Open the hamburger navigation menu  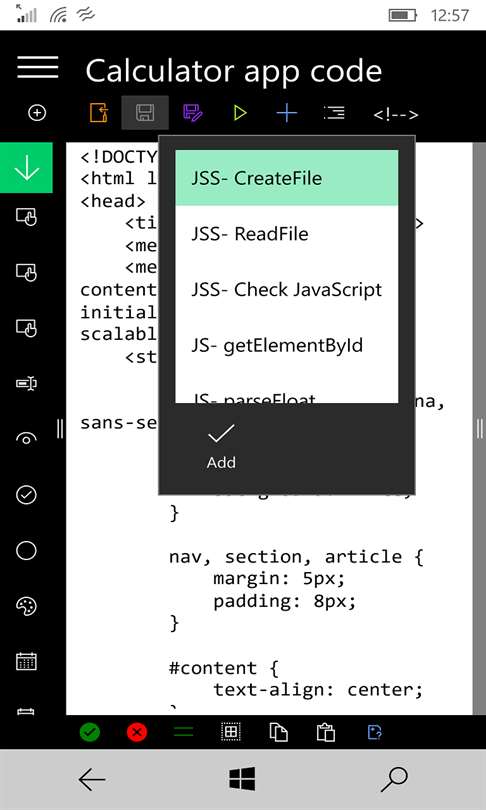(37, 68)
